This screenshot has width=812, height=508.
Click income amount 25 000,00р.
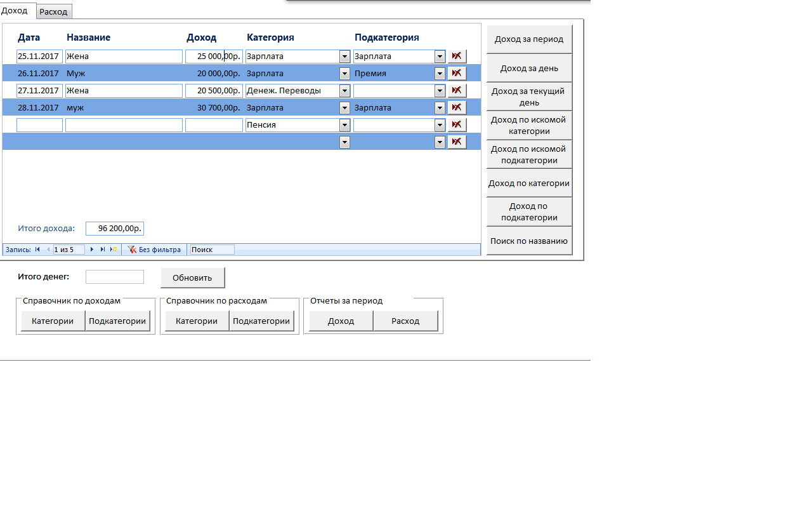coord(214,57)
